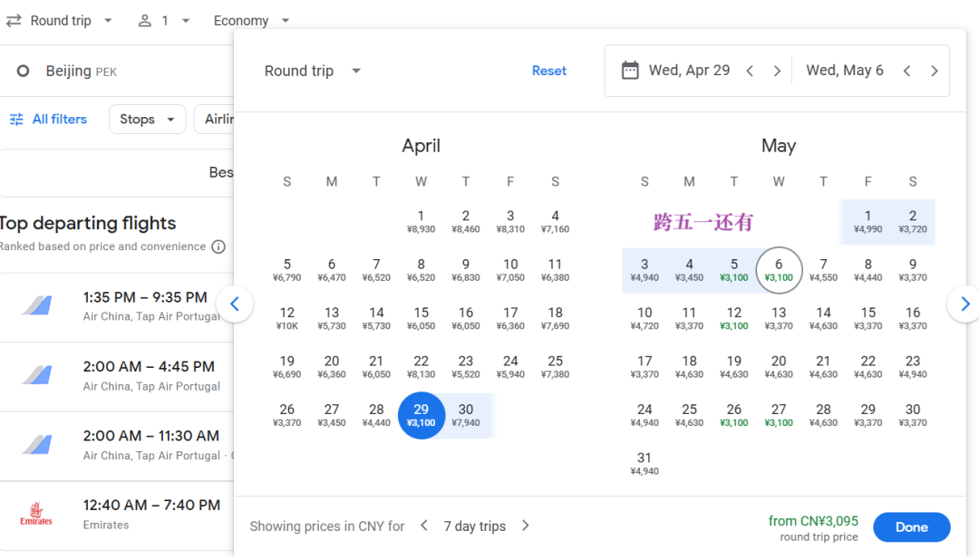Select May 3 priced ¥4,940
Image resolution: width=979 pixels, height=560 pixels.
click(645, 270)
